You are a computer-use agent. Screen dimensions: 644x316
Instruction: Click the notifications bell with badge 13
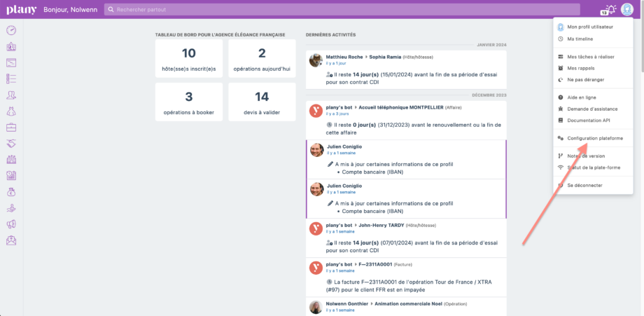(610, 9)
